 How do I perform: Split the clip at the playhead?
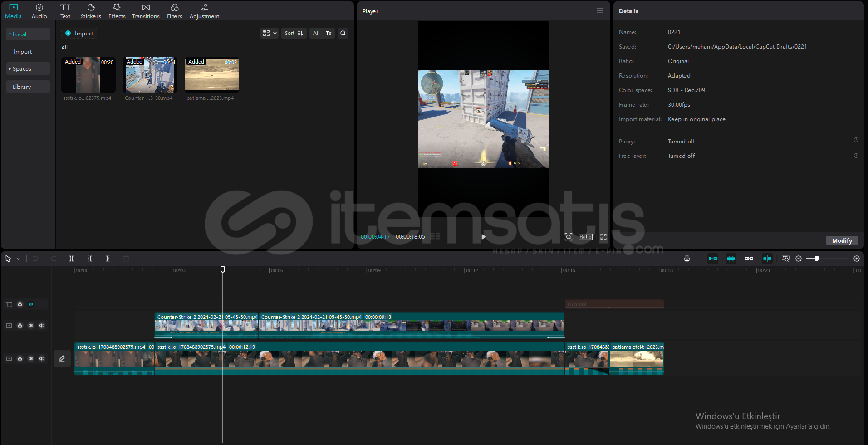coord(72,259)
